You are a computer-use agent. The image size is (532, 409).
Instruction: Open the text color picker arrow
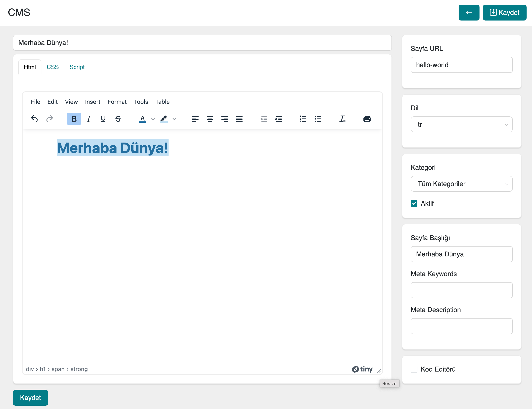153,119
